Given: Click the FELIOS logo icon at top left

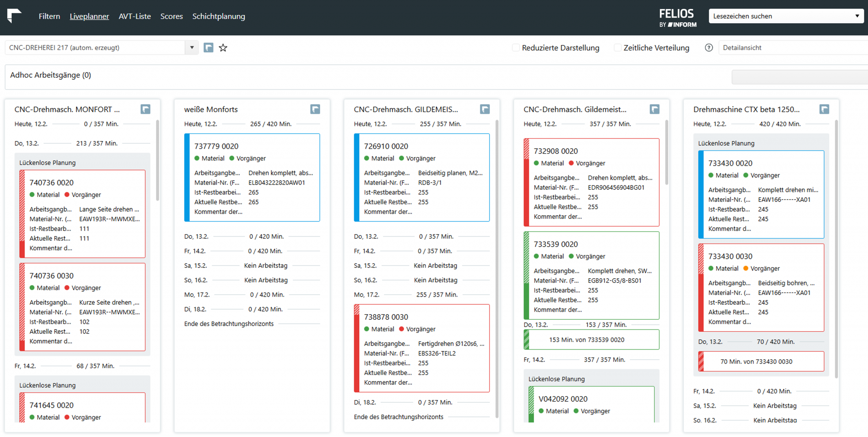Looking at the screenshot, I should pyautogui.click(x=14, y=16).
